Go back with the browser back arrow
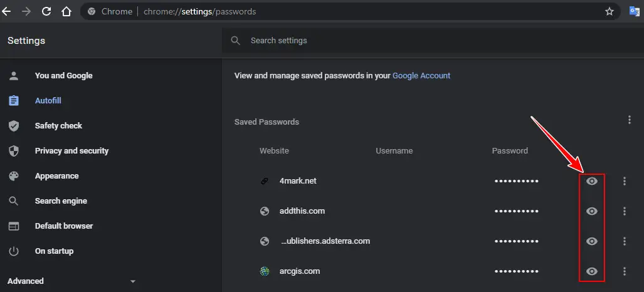Viewport: 644px width, 292px height. 6,11
